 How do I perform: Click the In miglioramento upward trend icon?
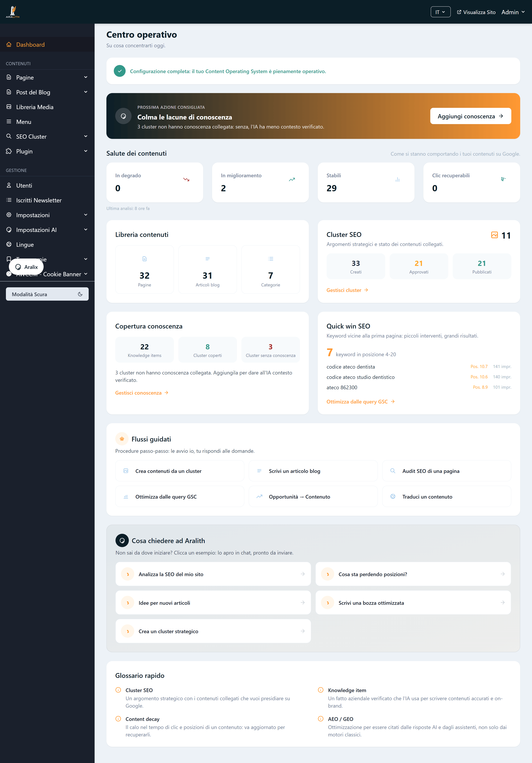click(292, 179)
